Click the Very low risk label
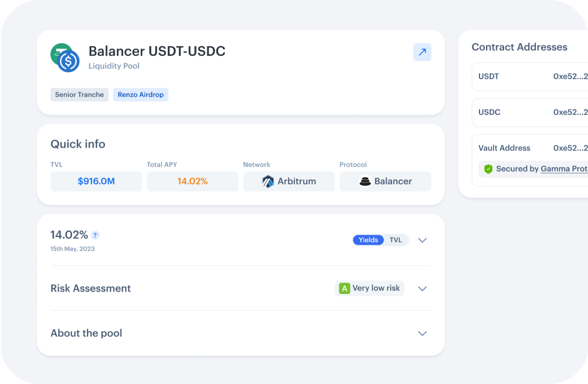 [376, 289]
